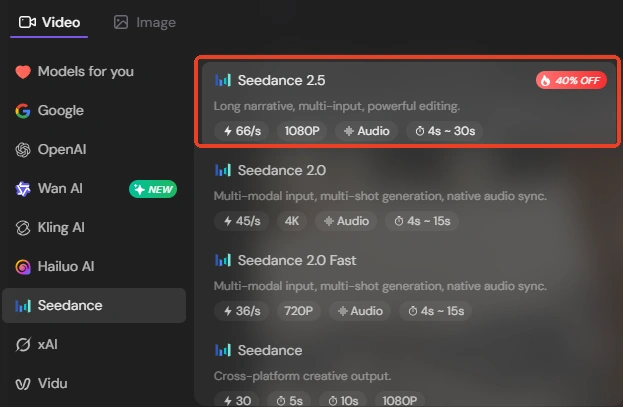Click the 30 credits tag

[x=237, y=400]
